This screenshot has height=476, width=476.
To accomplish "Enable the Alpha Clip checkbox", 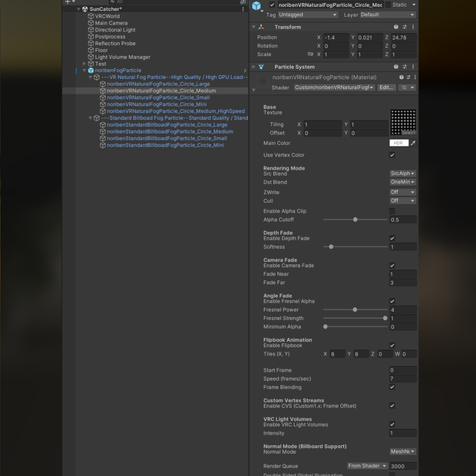I will [392, 211].
